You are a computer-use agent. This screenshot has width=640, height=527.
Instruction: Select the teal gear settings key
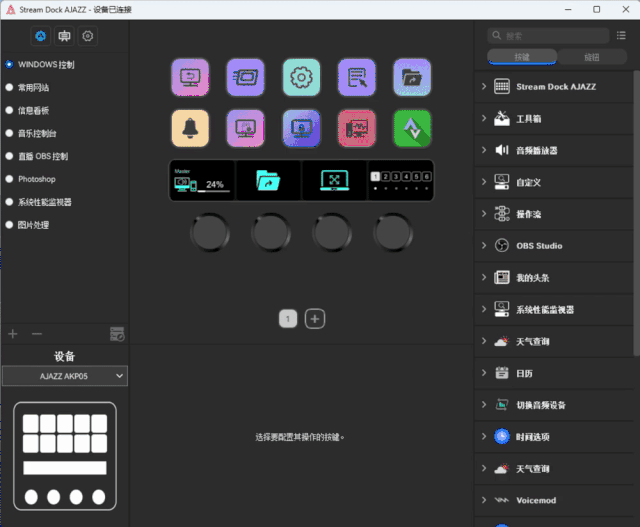click(x=301, y=78)
